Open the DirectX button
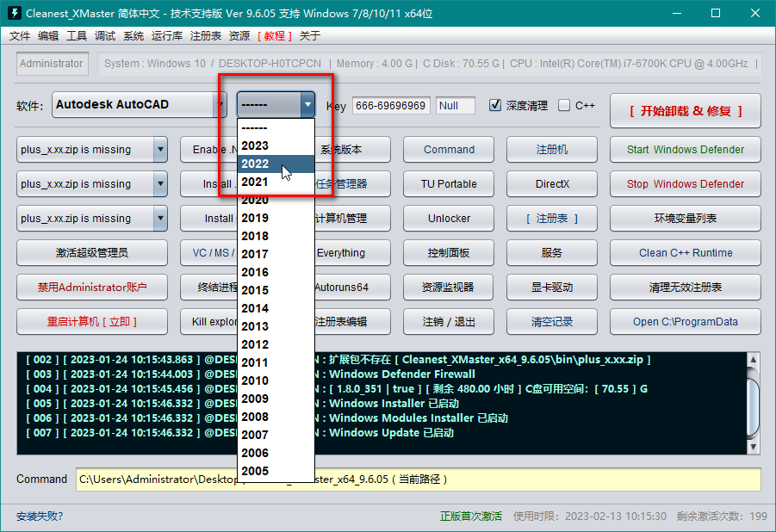The width and height of the screenshot is (776, 532). pyautogui.click(x=552, y=184)
